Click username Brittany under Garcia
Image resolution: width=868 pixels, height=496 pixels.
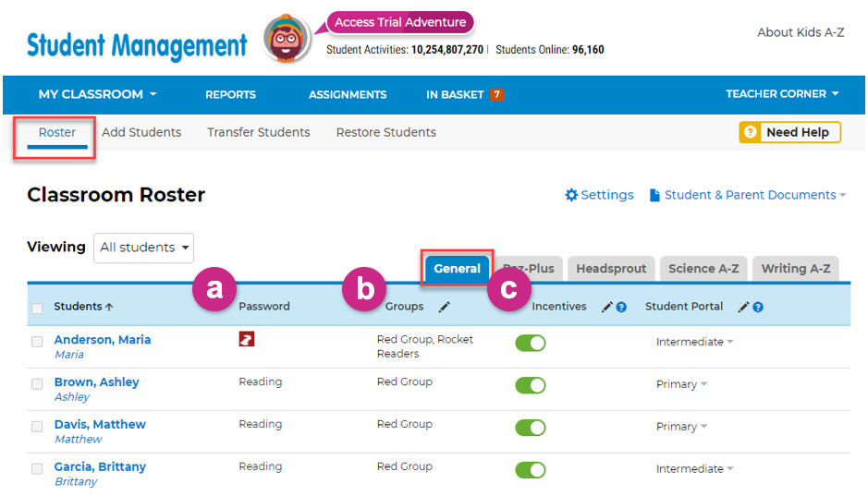coord(76,481)
